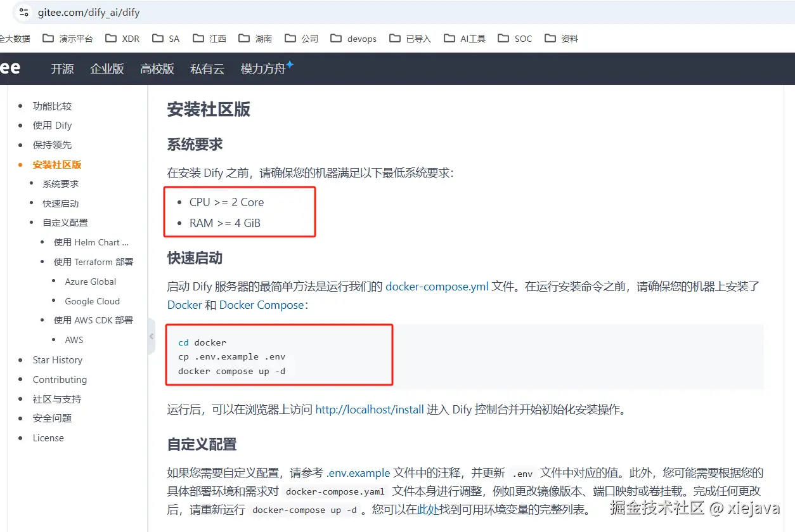Open the 演示平台 bookmark folder
Image resolution: width=795 pixels, height=532 pixels.
coord(68,39)
